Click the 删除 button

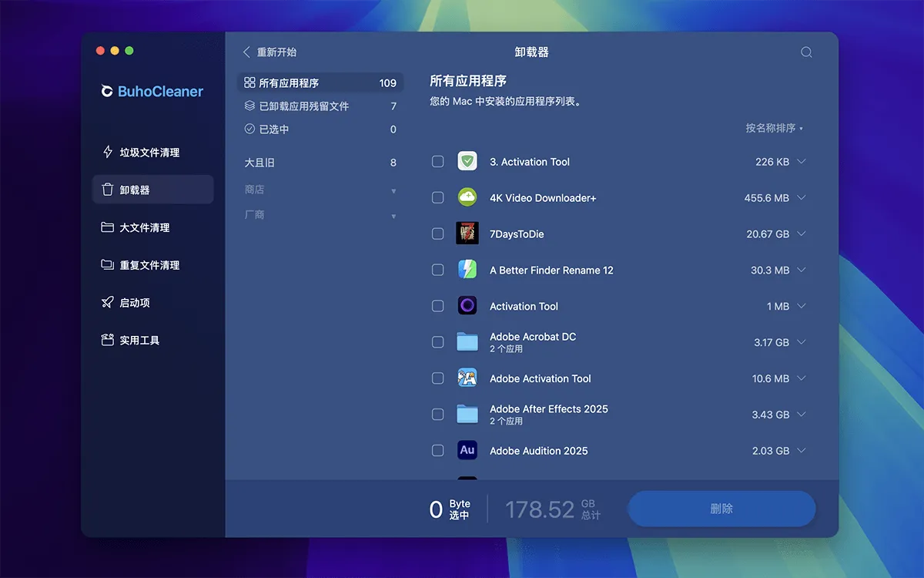click(721, 509)
